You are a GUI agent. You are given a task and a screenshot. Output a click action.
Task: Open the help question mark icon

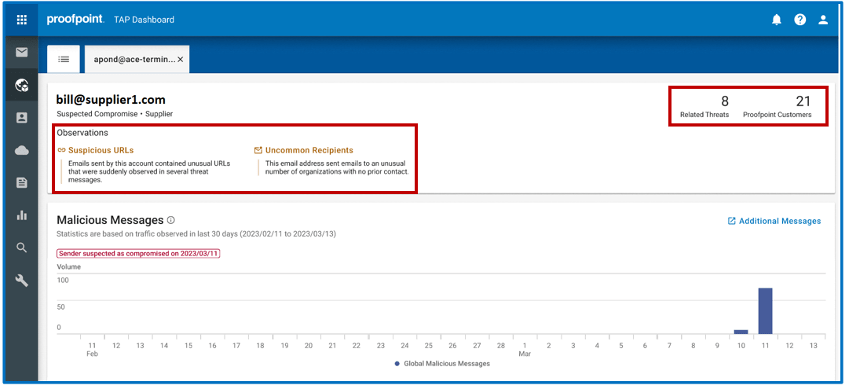click(x=800, y=20)
